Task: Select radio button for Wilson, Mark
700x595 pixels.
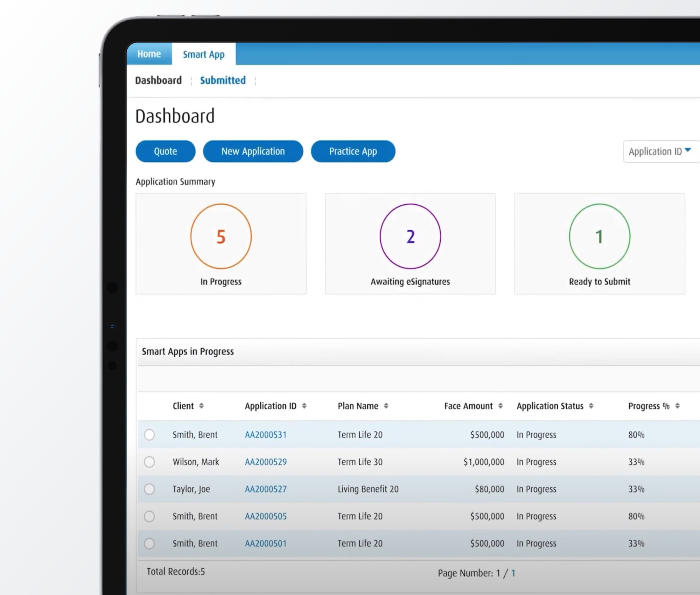Action: point(149,462)
